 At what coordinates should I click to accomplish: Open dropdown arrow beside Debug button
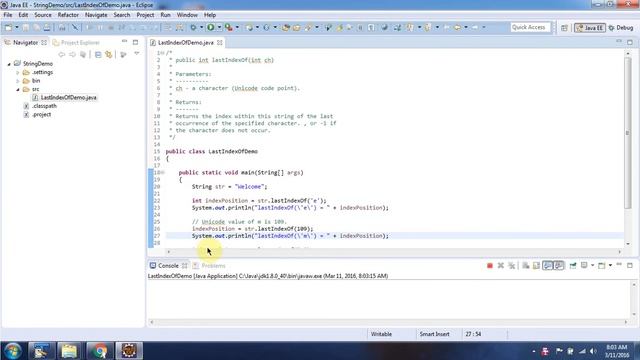pyautogui.click(x=201, y=27)
